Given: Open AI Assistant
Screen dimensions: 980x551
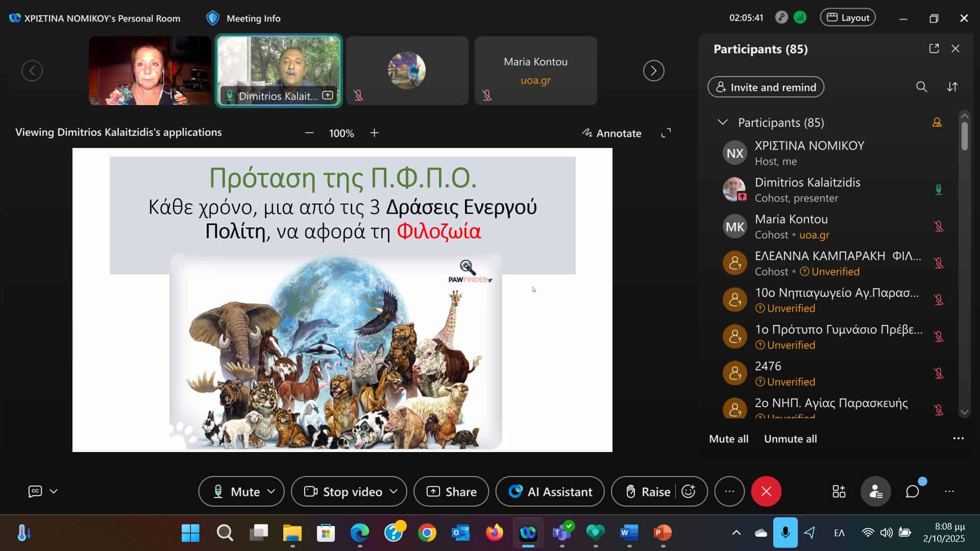Looking at the screenshot, I should pyautogui.click(x=550, y=491).
